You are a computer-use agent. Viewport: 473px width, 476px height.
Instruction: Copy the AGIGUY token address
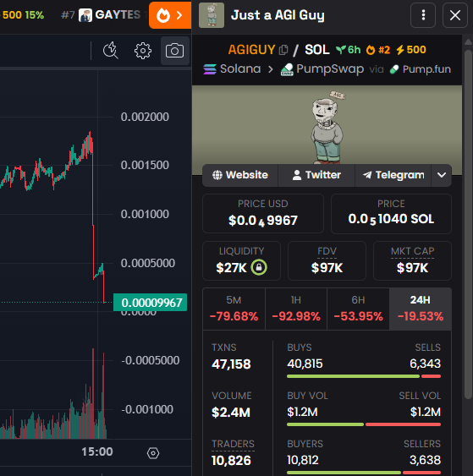283,50
